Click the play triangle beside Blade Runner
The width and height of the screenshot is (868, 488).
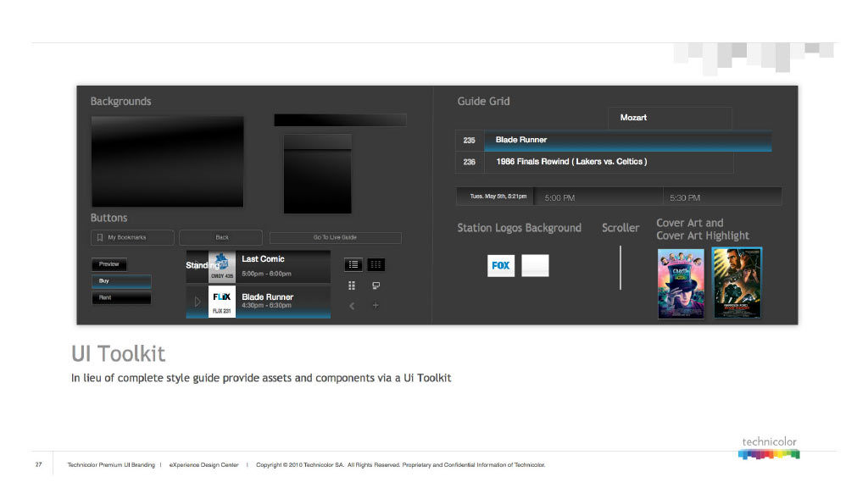[197, 302]
